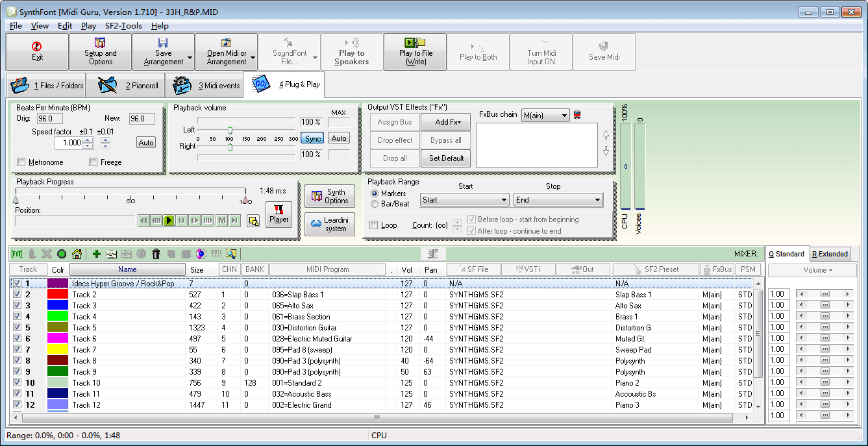Screen dimensions: 868x446
Task: Open the Player button with piano icon
Action: coord(279,214)
